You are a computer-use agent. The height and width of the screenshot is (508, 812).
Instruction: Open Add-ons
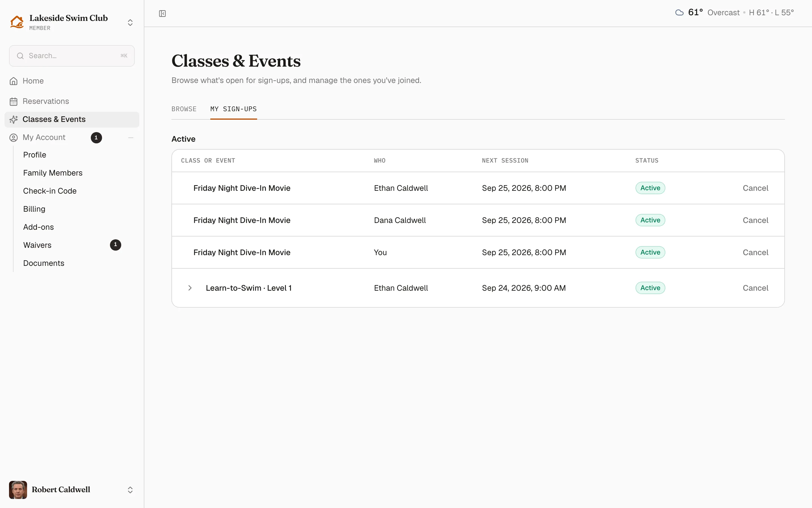click(x=38, y=227)
